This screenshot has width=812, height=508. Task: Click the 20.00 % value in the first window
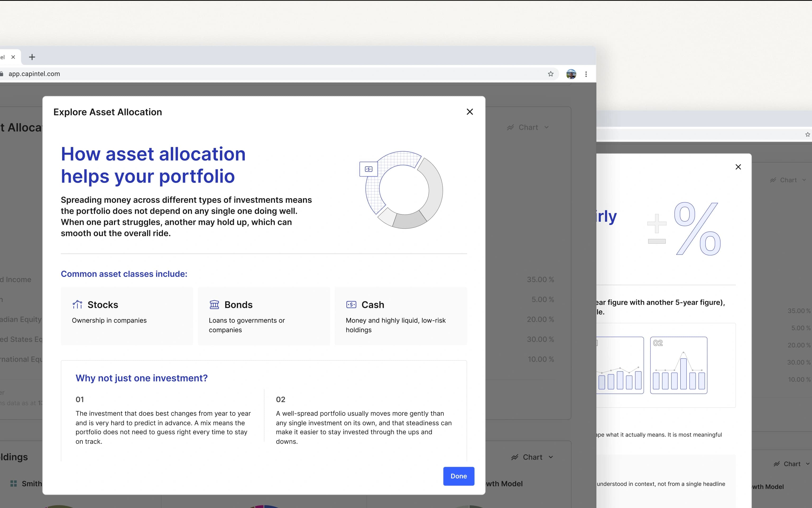pos(540,319)
